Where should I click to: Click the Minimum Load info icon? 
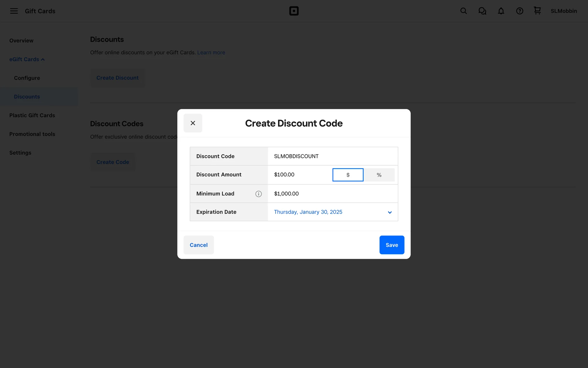[x=258, y=194]
